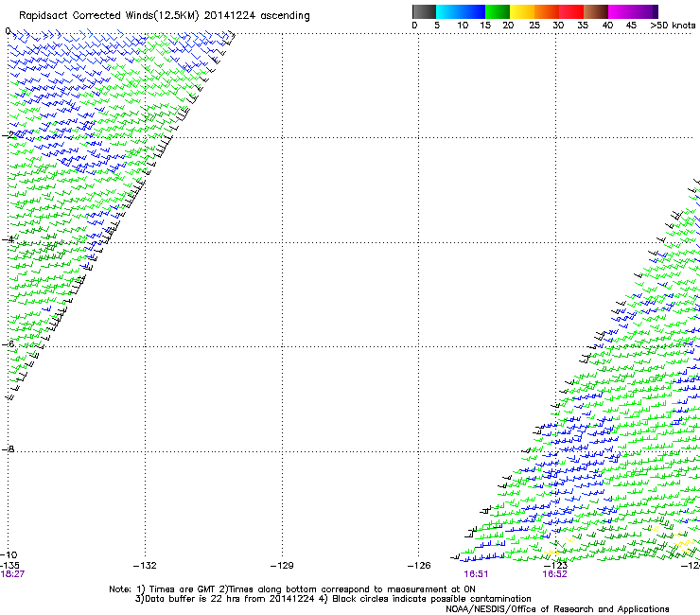Click the '3)Data buffer is 22 hrs' note line
This screenshot has height=615, width=700.
pyautogui.click(x=333, y=599)
